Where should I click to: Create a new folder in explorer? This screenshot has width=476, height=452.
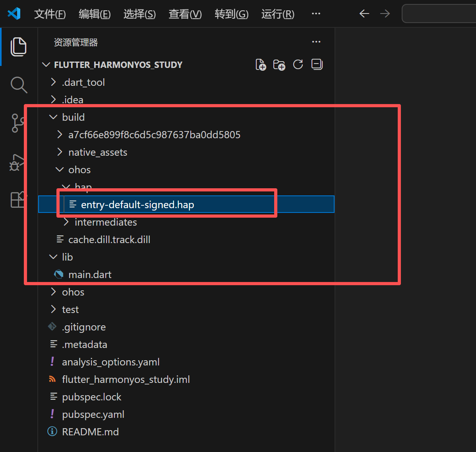tap(279, 65)
